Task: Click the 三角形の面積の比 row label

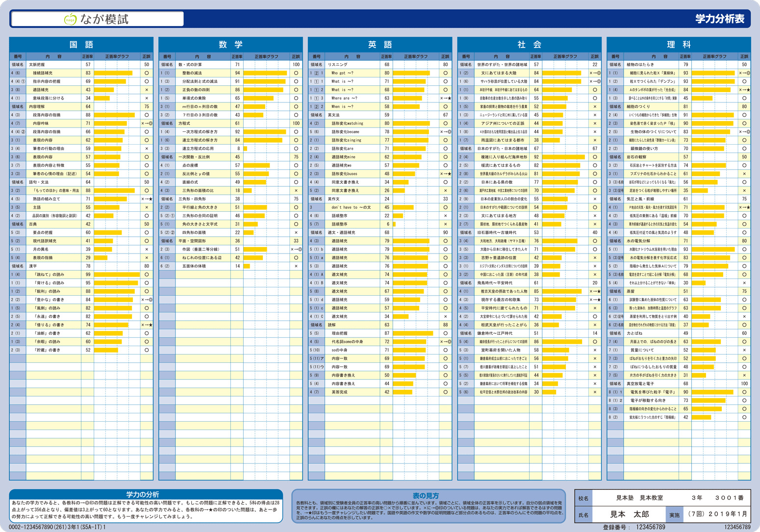Action: (x=198, y=191)
